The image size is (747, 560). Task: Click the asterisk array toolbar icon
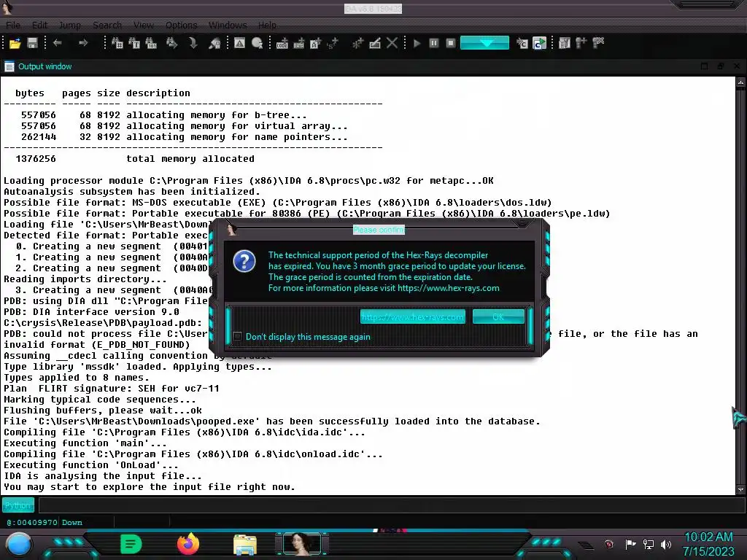[357, 43]
